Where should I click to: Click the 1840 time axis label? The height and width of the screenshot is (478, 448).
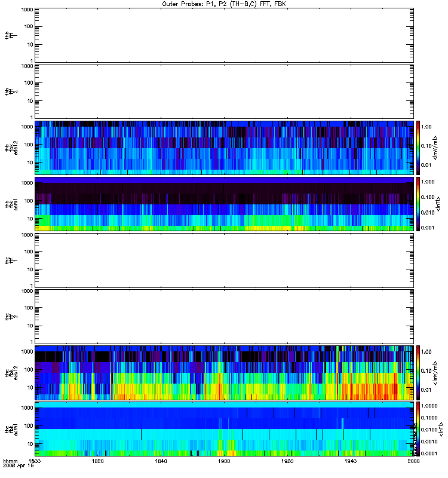point(161,461)
